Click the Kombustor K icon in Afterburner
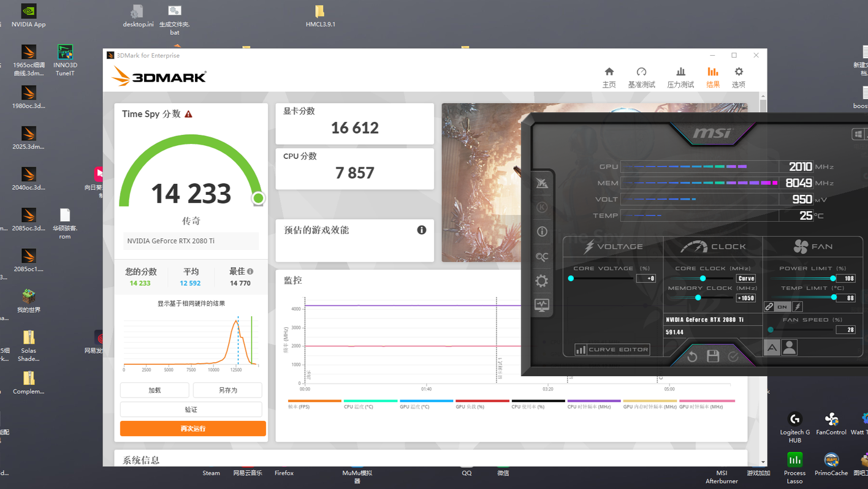This screenshot has height=489, width=868. [542, 208]
